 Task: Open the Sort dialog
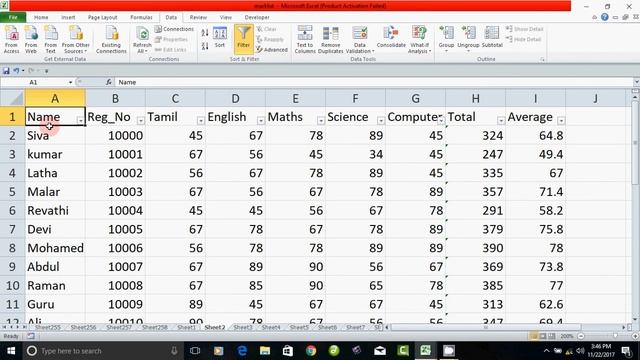coord(220,38)
